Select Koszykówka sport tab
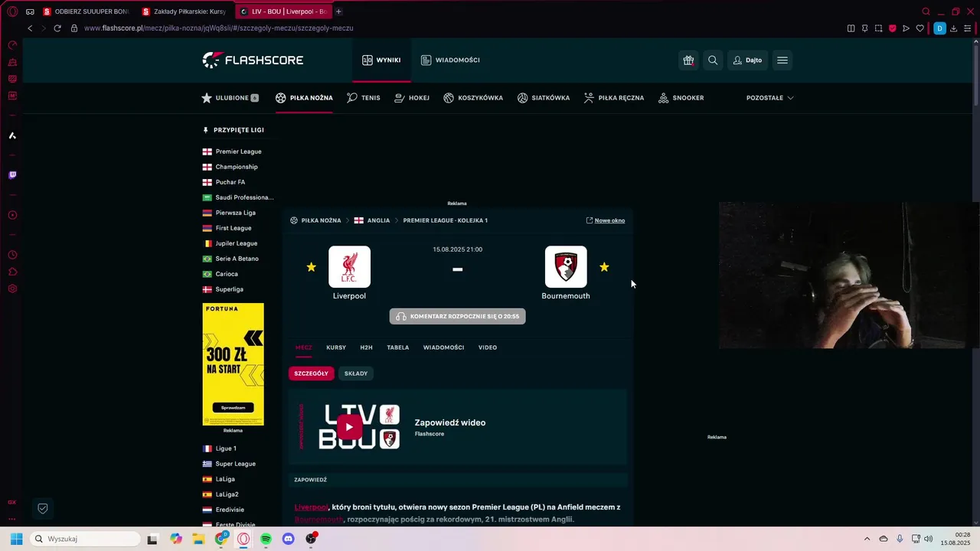 point(473,98)
